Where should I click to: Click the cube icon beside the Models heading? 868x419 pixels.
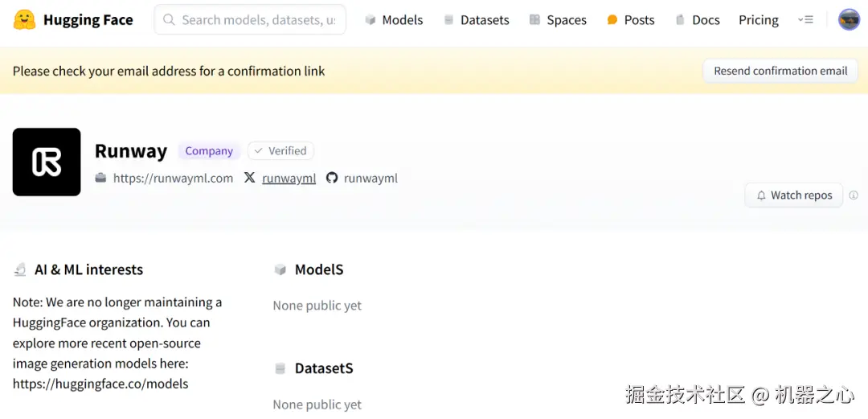click(x=280, y=270)
